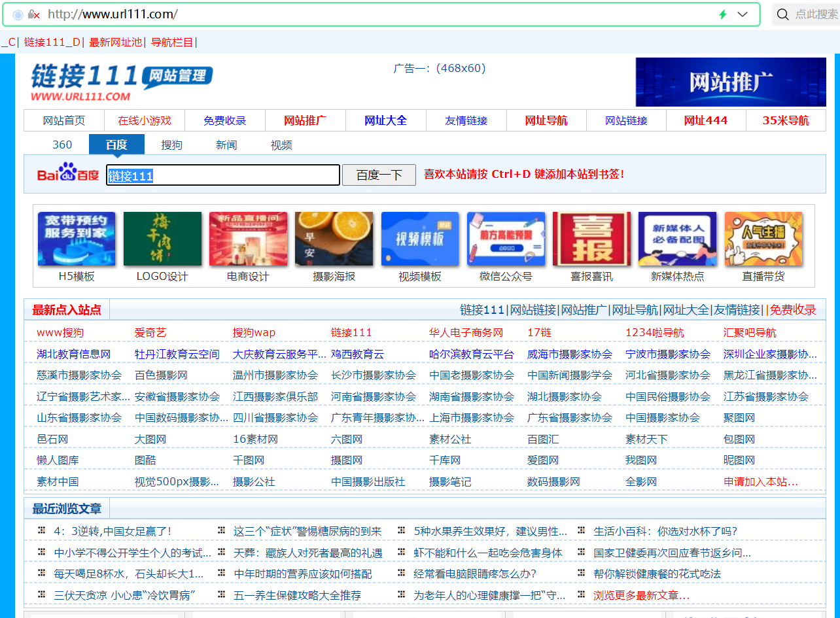Open the 鸡西教育云 link
840x618 pixels.
pos(357,354)
